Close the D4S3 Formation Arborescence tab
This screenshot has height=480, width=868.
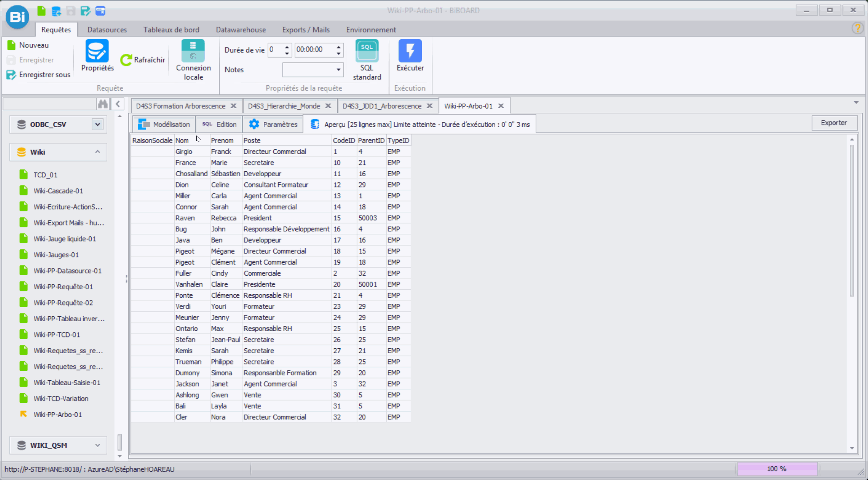pos(234,106)
